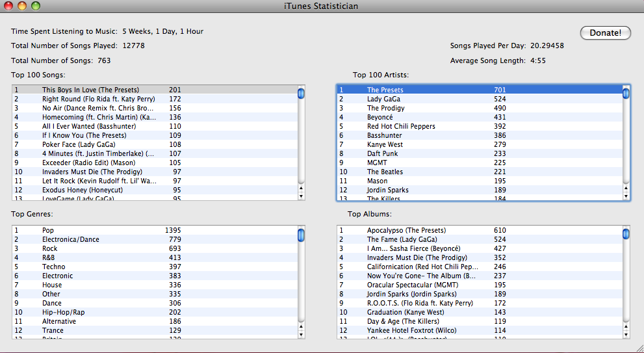The image size is (644, 353).
Task: Select album Apocalypso (The Presets)
Action: pyautogui.click(x=480, y=230)
